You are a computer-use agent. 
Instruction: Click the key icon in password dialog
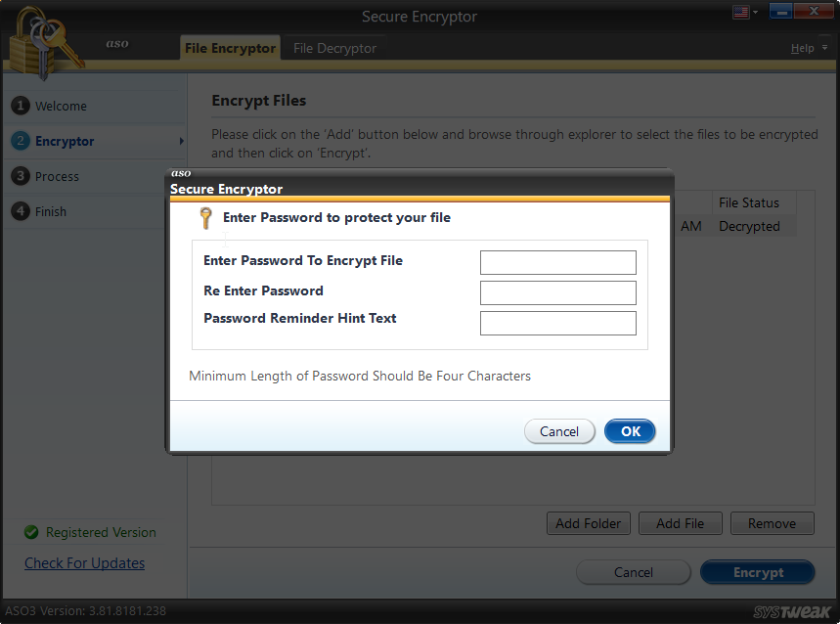point(206,217)
